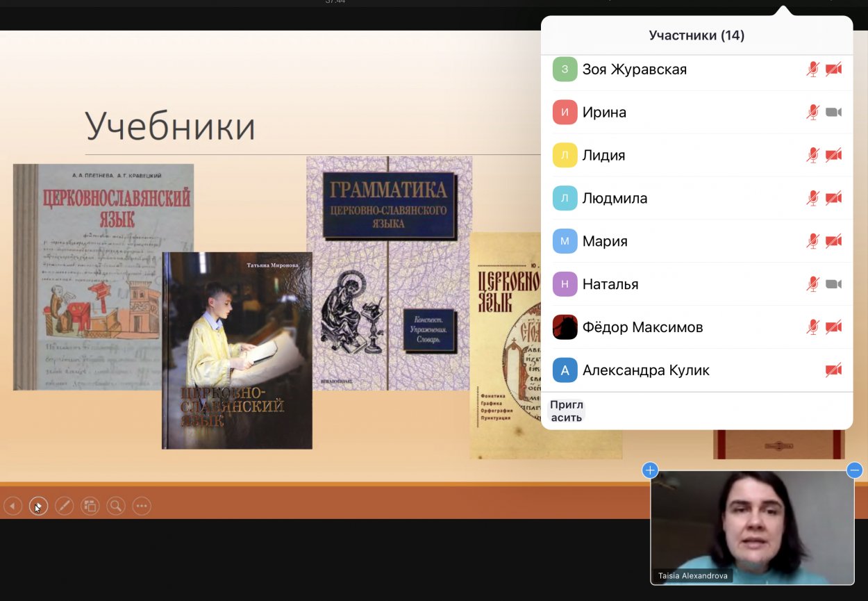The height and width of the screenshot is (601, 868).
Task: Advance to next slide arrow button
Action: tap(38, 506)
